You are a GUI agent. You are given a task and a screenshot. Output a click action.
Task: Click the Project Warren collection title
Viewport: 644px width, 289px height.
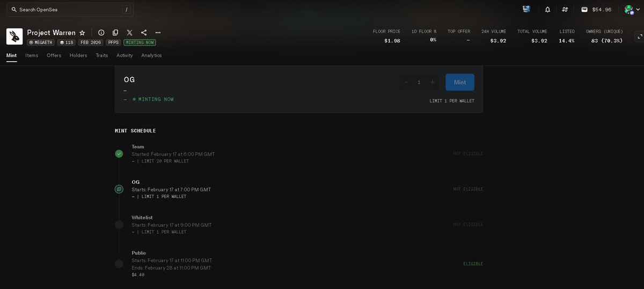(52, 33)
